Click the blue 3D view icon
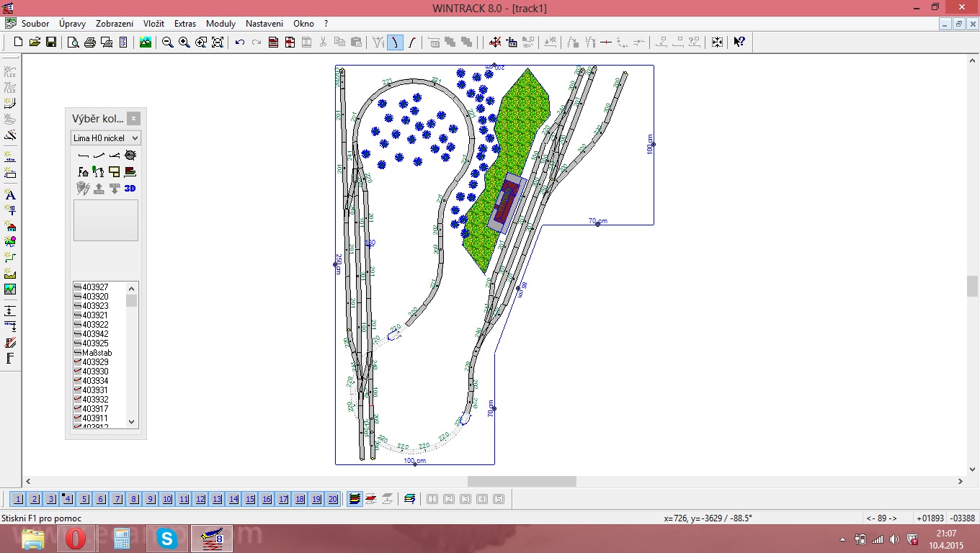This screenshot has width=980, height=553. coord(130,189)
